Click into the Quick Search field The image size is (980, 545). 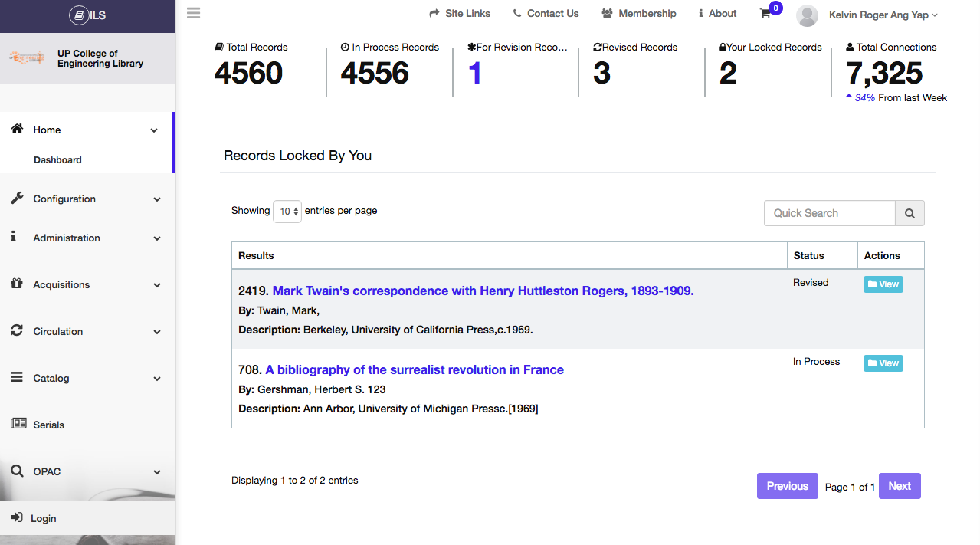coord(829,213)
